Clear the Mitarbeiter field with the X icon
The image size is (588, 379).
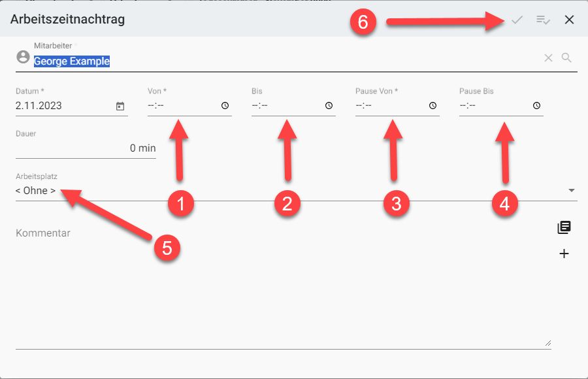[x=549, y=58]
